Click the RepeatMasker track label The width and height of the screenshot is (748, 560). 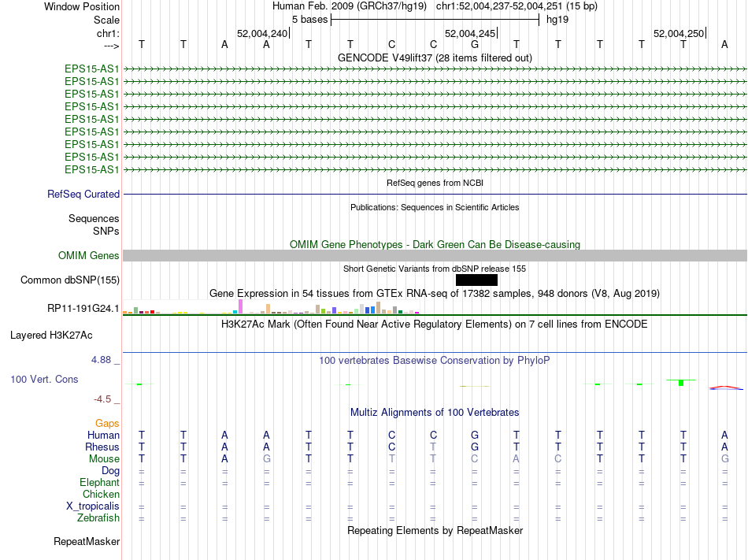[87, 541]
